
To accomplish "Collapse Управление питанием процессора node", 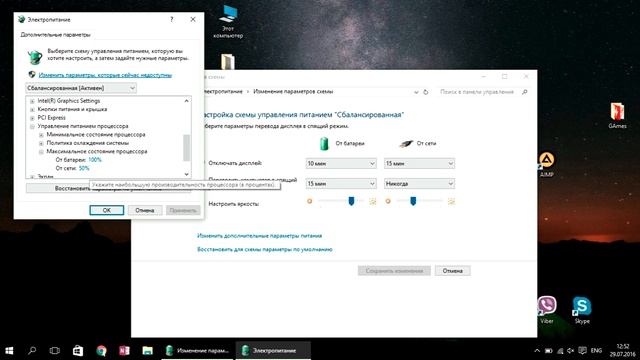I will point(32,127).
